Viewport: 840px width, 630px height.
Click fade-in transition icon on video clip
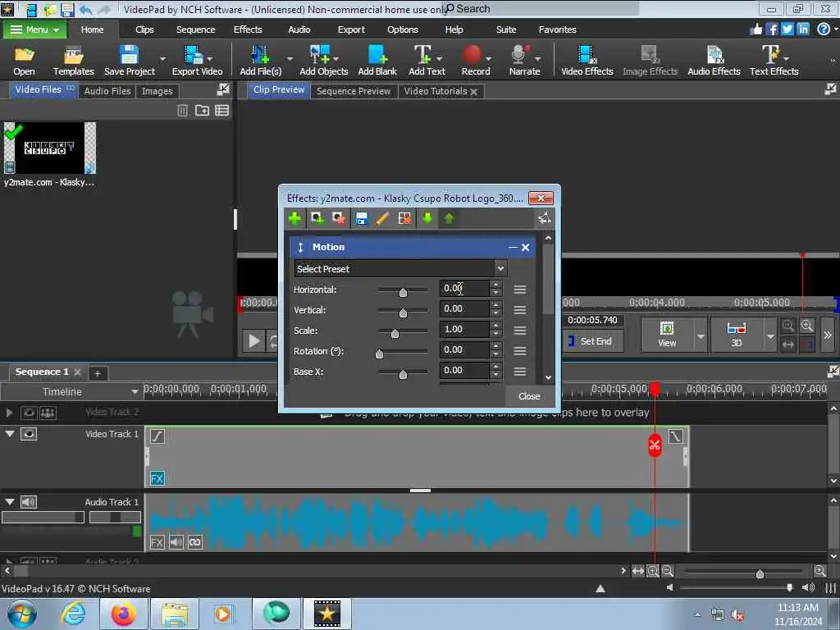(157, 436)
